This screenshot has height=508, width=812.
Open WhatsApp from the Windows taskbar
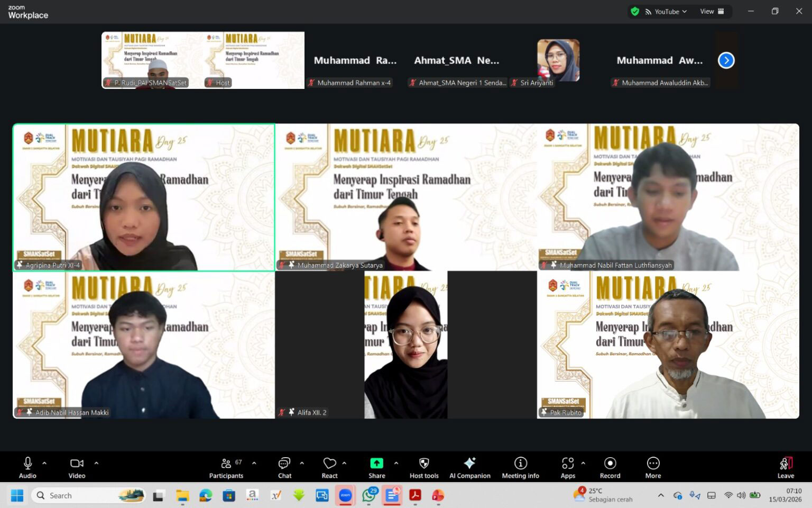(x=369, y=496)
